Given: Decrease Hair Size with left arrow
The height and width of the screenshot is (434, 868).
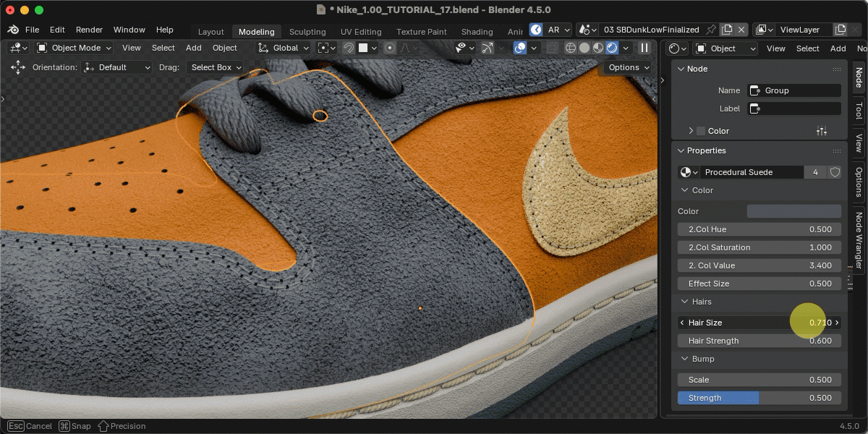Looking at the screenshot, I should (682, 323).
